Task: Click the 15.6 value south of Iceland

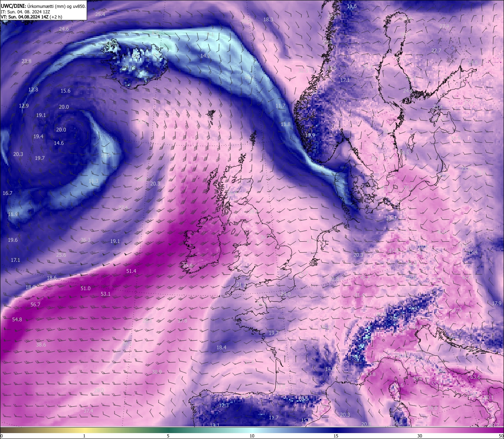Action: pyautogui.click(x=65, y=91)
